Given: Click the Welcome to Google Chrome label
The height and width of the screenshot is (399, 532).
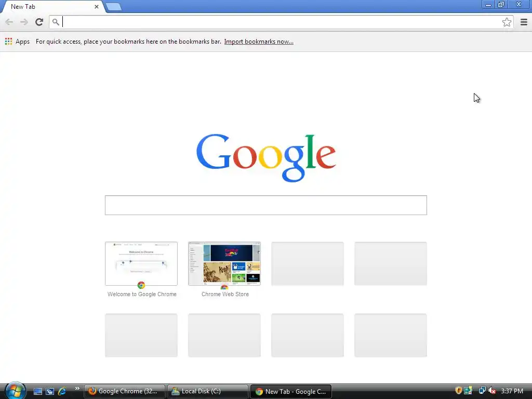Looking at the screenshot, I should [x=142, y=294].
